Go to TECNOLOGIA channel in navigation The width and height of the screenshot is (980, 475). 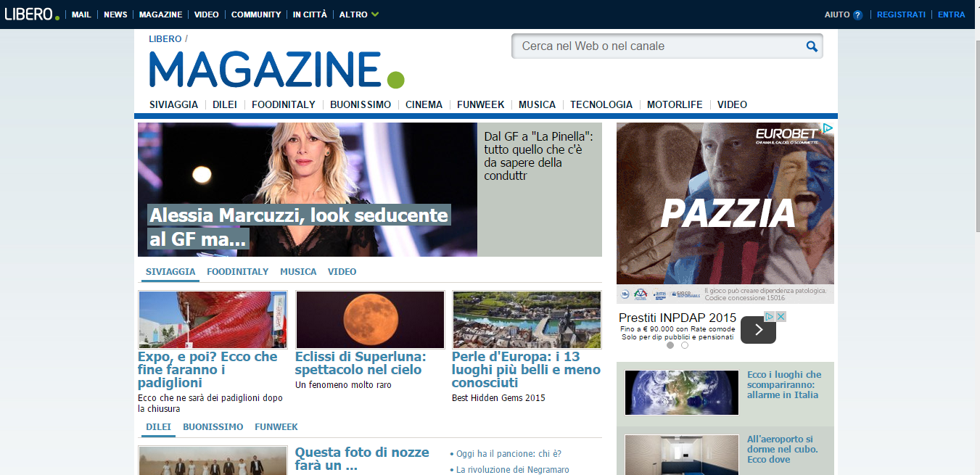(x=601, y=104)
